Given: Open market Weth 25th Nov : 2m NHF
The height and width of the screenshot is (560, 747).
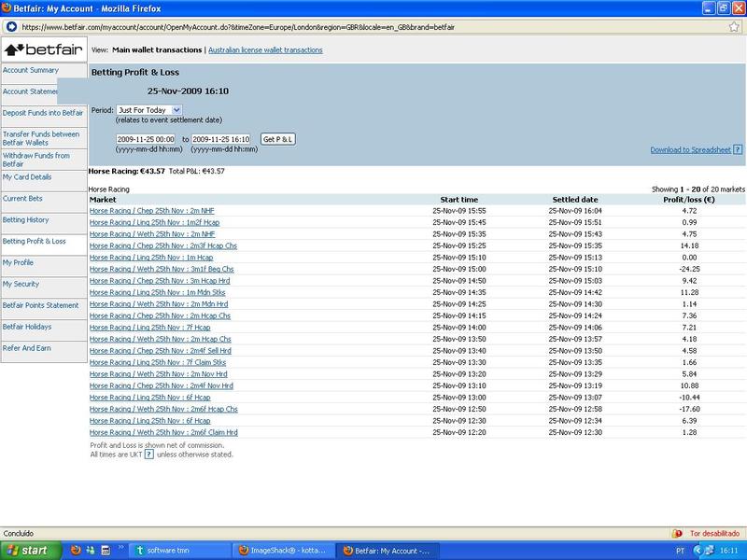Looking at the screenshot, I should [x=152, y=234].
